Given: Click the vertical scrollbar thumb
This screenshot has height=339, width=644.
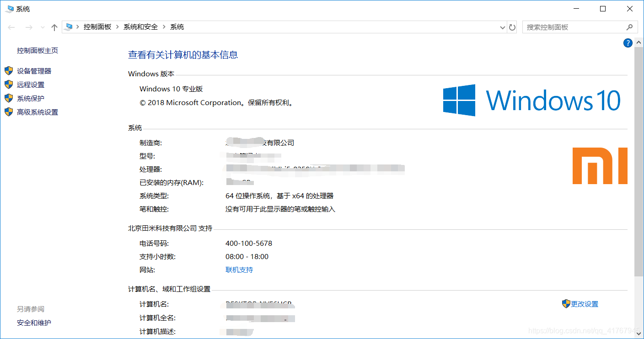Looking at the screenshot, I should point(639,161).
